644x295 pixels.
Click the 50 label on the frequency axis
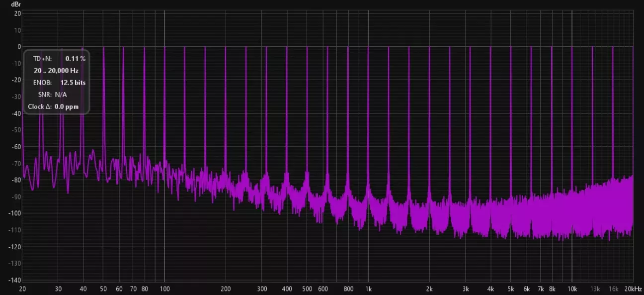[103, 289]
